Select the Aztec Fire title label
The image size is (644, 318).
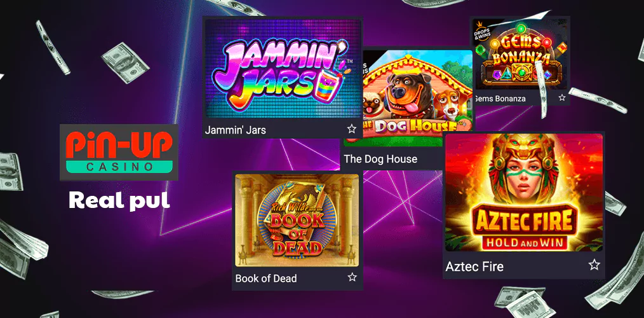tap(474, 266)
